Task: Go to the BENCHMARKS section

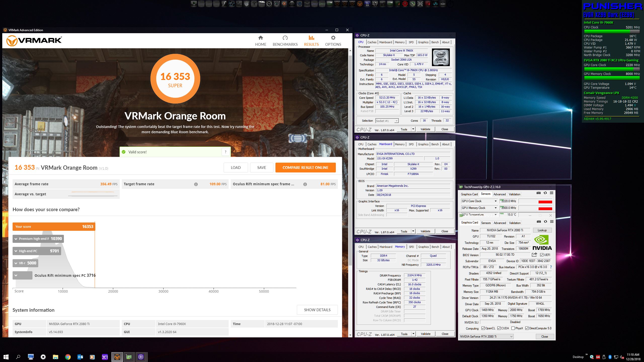Action: 285,41
